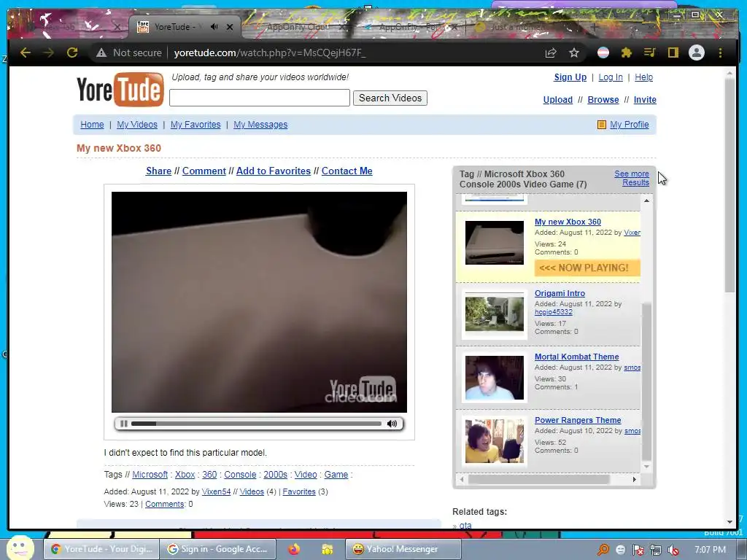The height and width of the screenshot is (560, 747).
Task: Click the Not secure warning icon
Action: [x=101, y=52]
